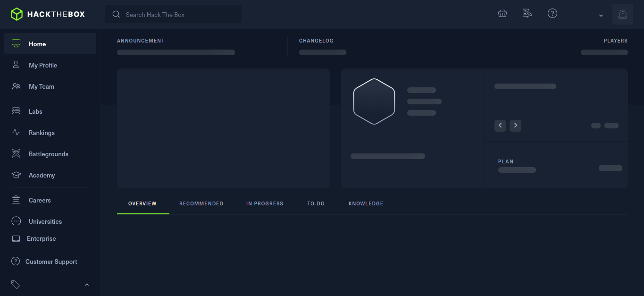644x296 pixels.
Task: Go to the previous carousel slide
Action: (501, 126)
